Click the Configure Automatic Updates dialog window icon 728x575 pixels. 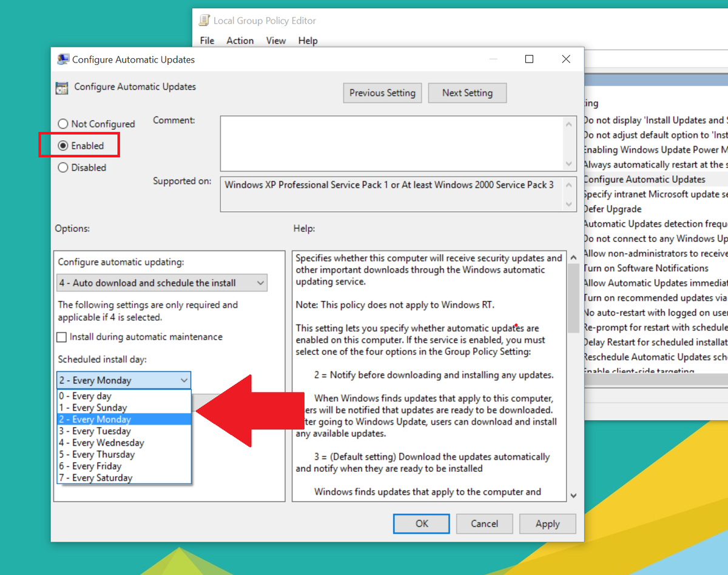tap(62, 59)
